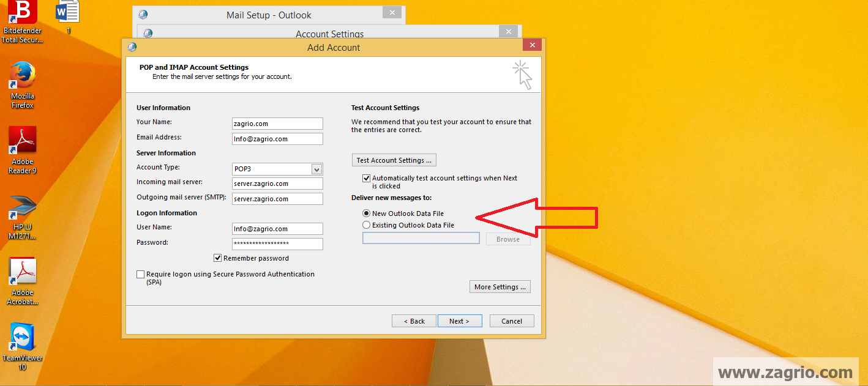Image resolution: width=868 pixels, height=386 pixels.
Task: Close the Mail Setup - Outlook window
Action: tap(392, 12)
